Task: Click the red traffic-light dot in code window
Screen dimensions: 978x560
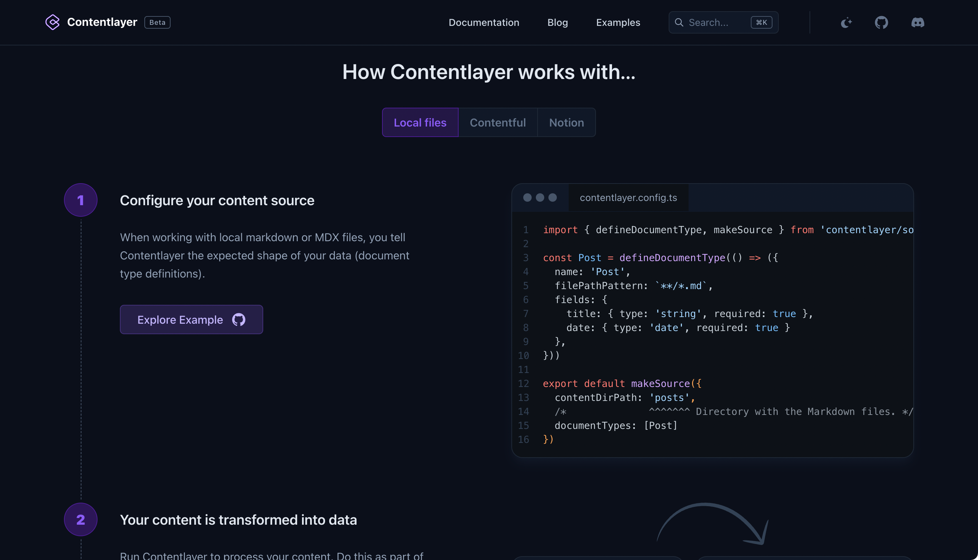Action: pos(527,197)
